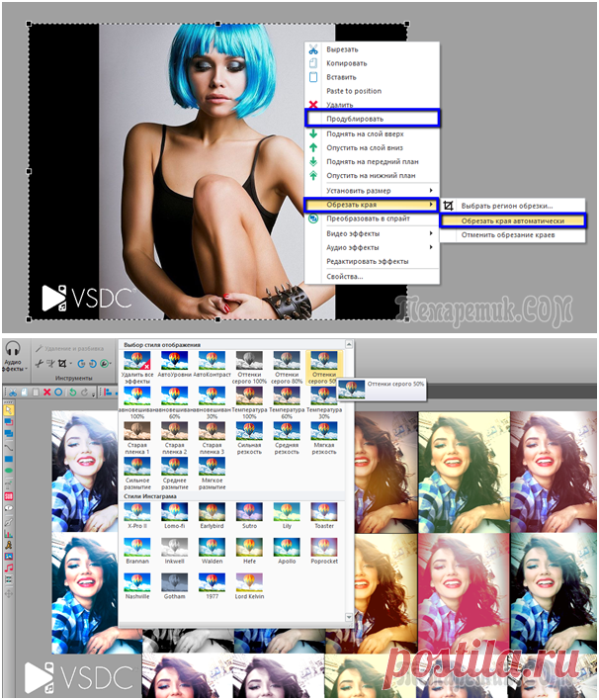Click the green Undo arrow icon
Image resolution: width=599 pixels, height=700 pixels.
[x=73, y=392]
